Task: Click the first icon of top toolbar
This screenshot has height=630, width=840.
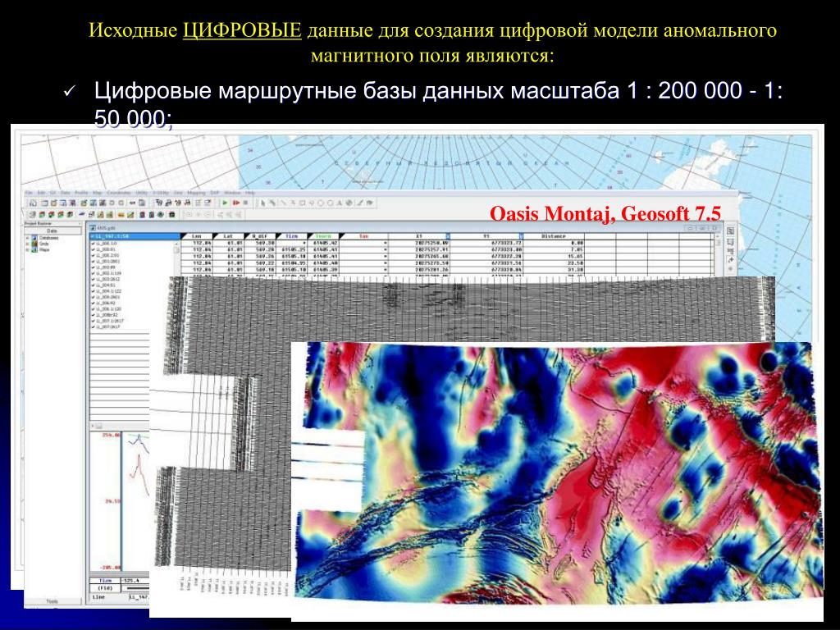Action: pyautogui.click(x=33, y=203)
